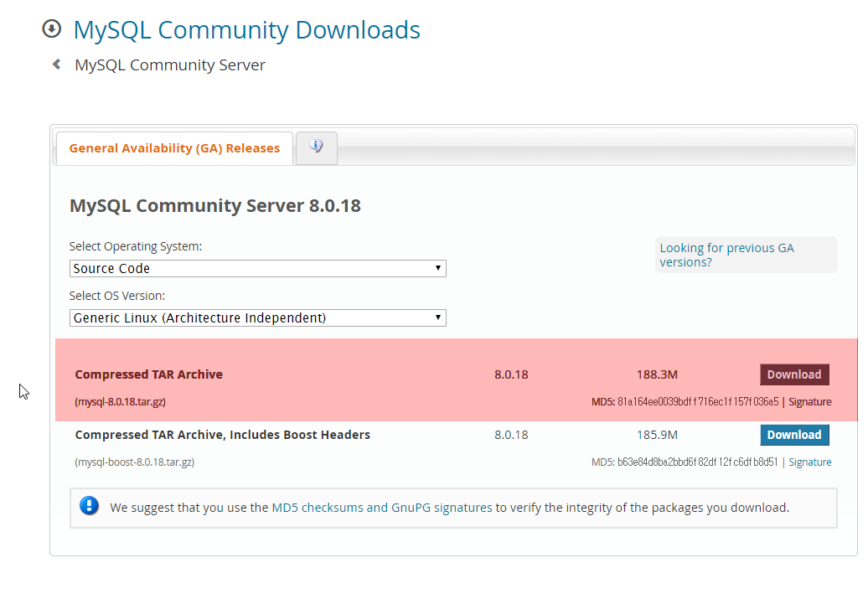
Task: Select General Availability (GA) Releases tab
Action: pyautogui.click(x=174, y=148)
